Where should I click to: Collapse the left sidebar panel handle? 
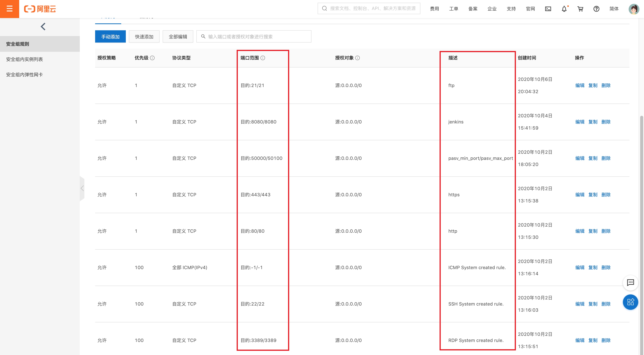(x=82, y=188)
